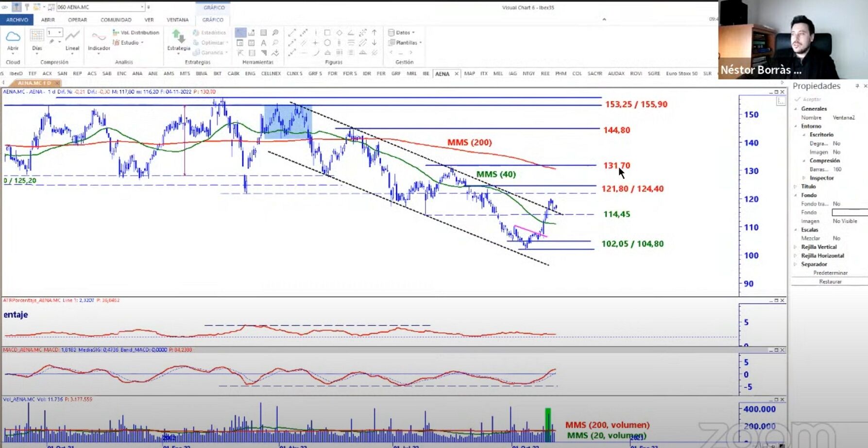Click the Imagen value No Visible
868x448 pixels.
coord(845,221)
